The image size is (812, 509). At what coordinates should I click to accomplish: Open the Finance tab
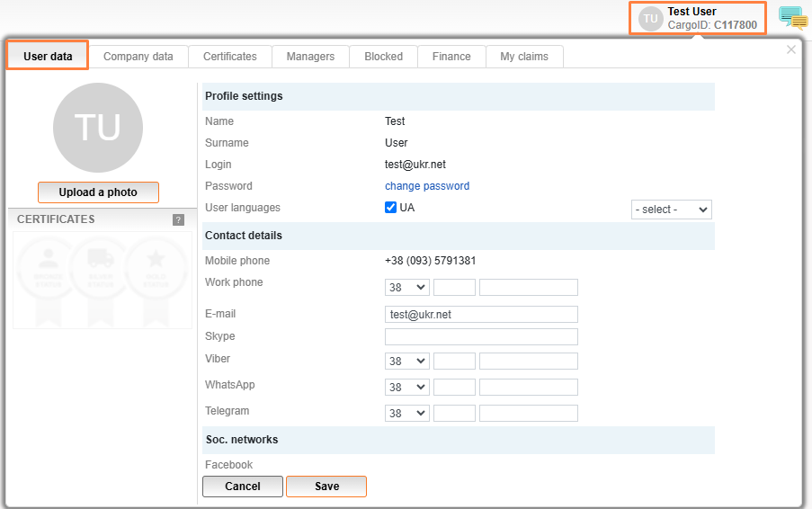[451, 57]
